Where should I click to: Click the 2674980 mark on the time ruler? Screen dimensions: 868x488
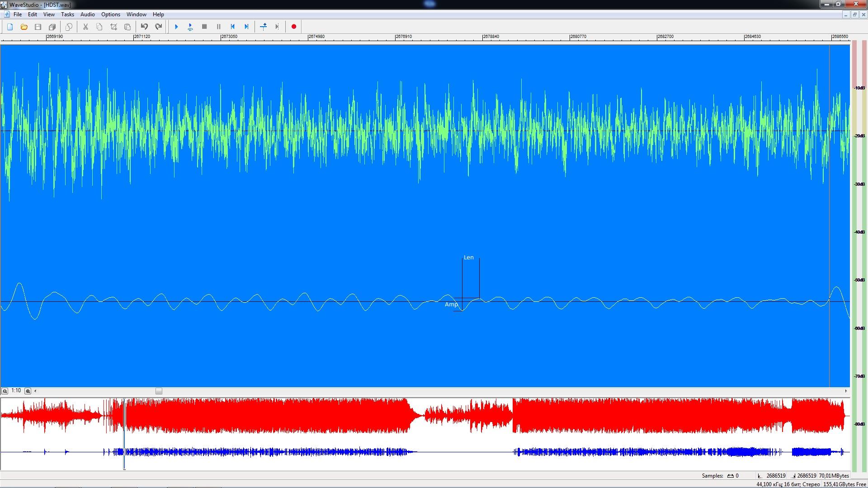coord(316,37)
